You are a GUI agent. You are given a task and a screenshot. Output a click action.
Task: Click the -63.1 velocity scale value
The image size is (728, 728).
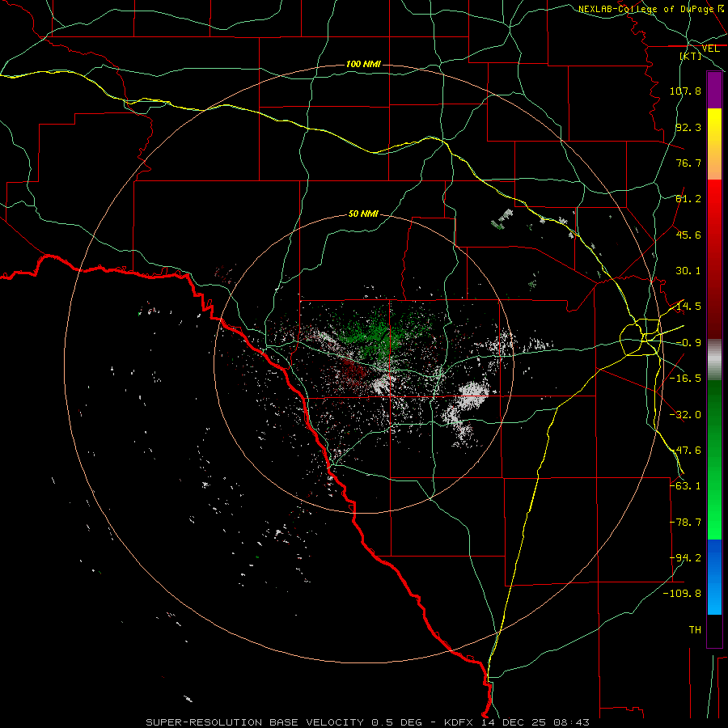[x=685, y=486]
